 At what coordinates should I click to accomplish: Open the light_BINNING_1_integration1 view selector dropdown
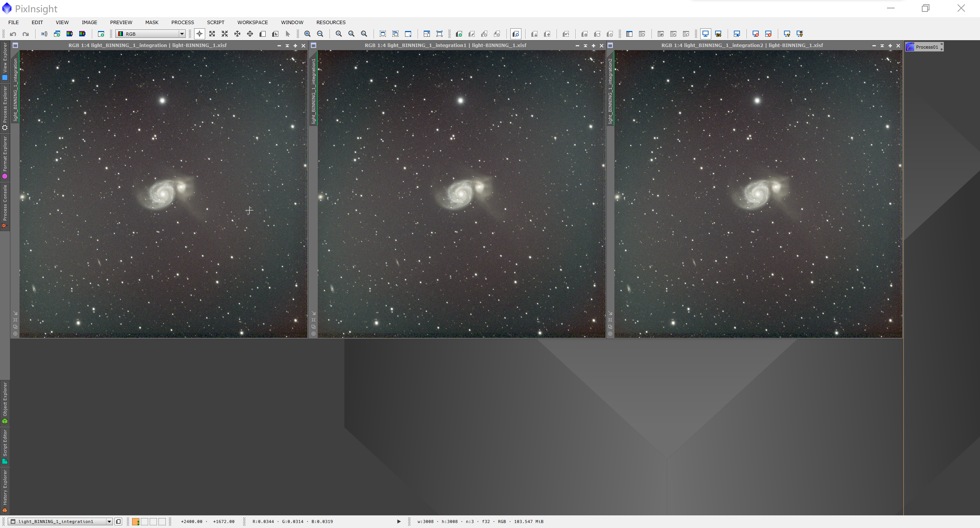[60, 521]
